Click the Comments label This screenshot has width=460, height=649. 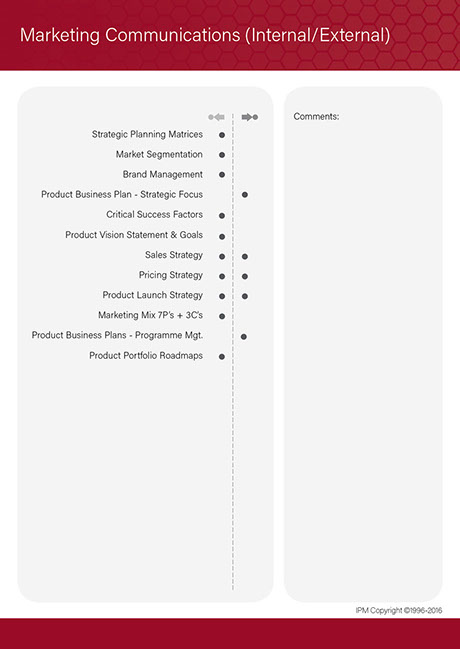316,117
